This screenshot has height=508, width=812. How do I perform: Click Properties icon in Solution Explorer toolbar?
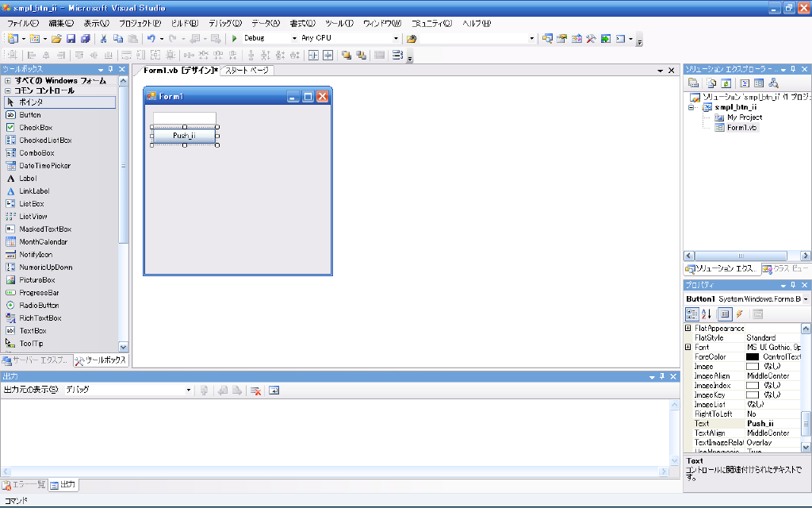(693, 83)
